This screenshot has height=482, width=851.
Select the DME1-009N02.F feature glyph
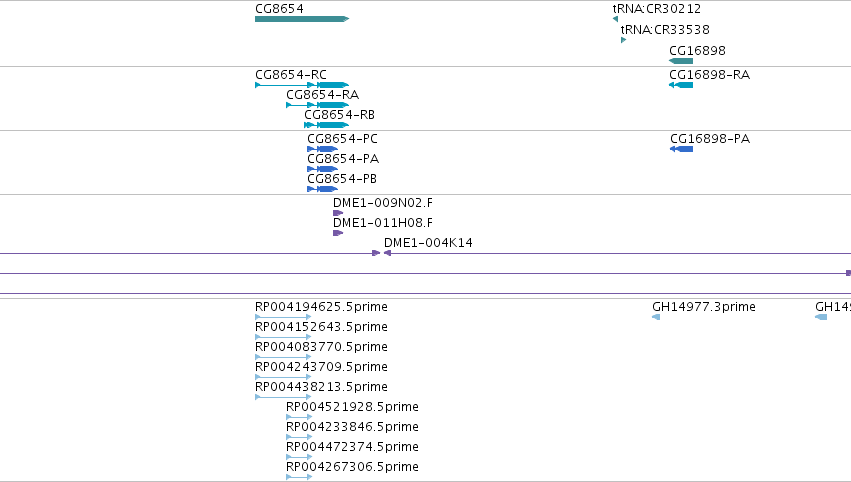tap(338, 213)
